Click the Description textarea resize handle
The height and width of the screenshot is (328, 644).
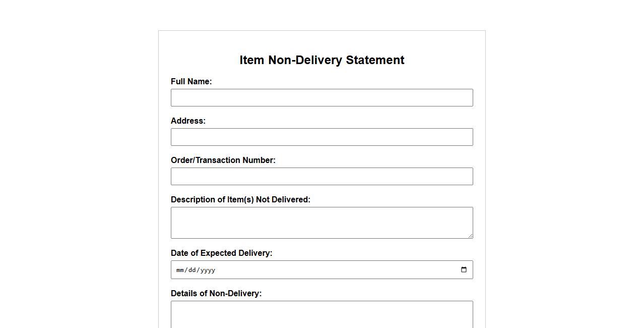pos(470,236)
